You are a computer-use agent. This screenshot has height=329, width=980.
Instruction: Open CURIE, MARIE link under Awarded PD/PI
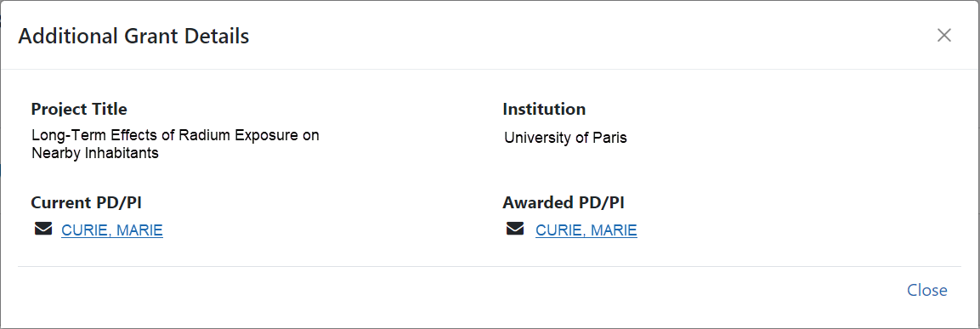(586, 230)
